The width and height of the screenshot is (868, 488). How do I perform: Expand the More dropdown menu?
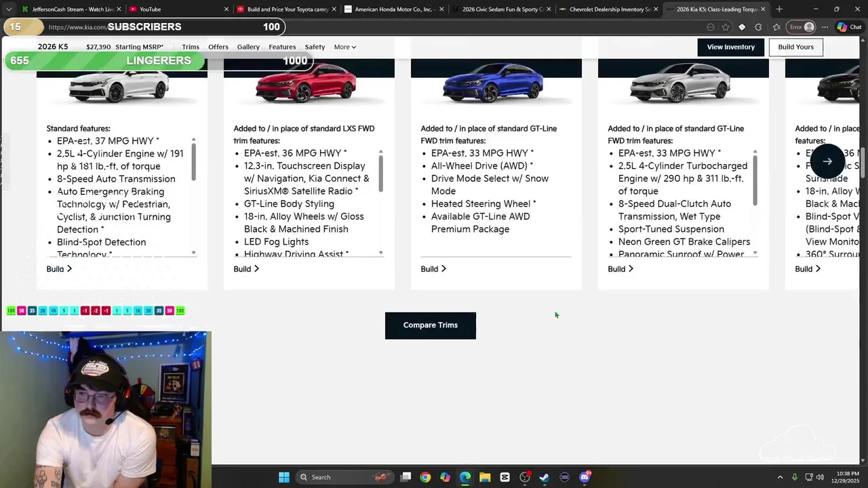pyautogui.click(x=344, y=47)
